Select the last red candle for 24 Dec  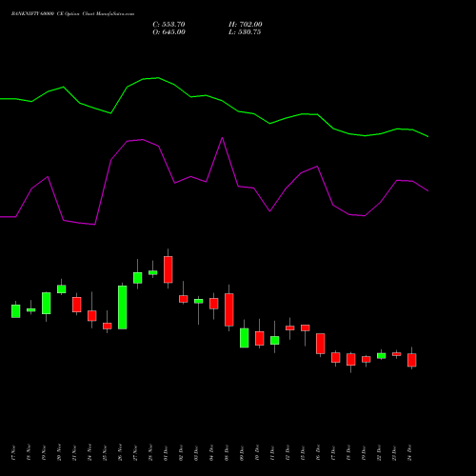click(412, 360)
